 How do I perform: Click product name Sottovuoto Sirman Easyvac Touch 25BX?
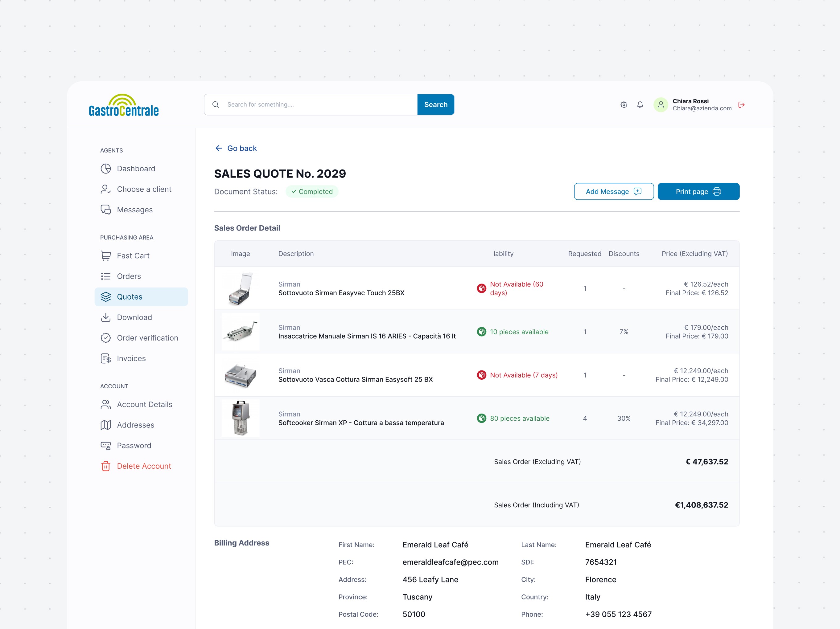pos(341,293)
